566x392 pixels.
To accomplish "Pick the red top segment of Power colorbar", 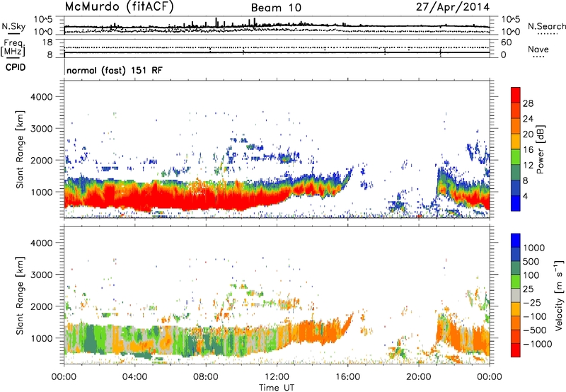I will coord(516,96).
